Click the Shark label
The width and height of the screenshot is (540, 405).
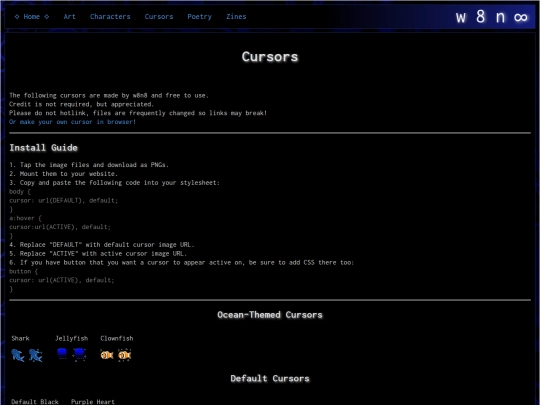coord(20,338)
